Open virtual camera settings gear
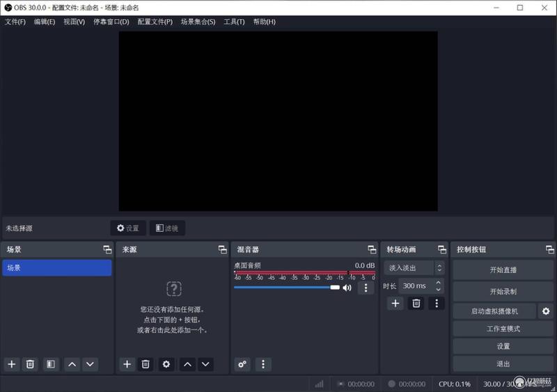Viewport: 557px width, 392px height. [x=546, y=311]
